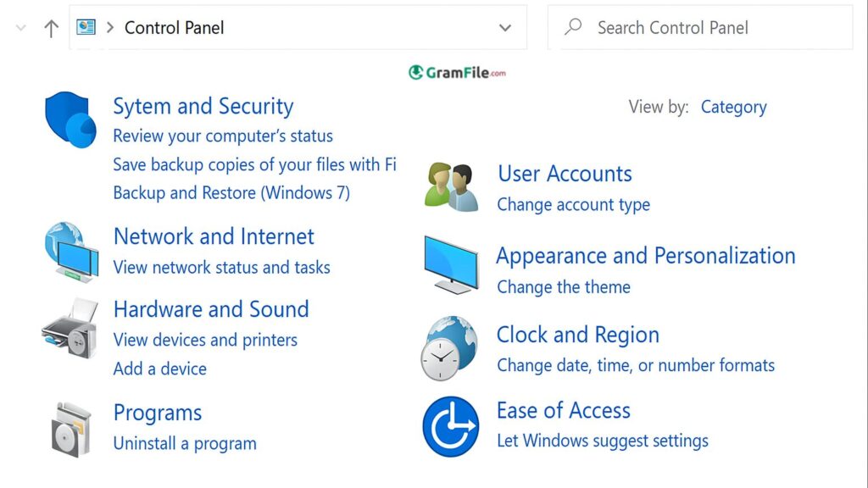
Task: Click the Hardware and Sound printer icon
Action: pos(70,327)
